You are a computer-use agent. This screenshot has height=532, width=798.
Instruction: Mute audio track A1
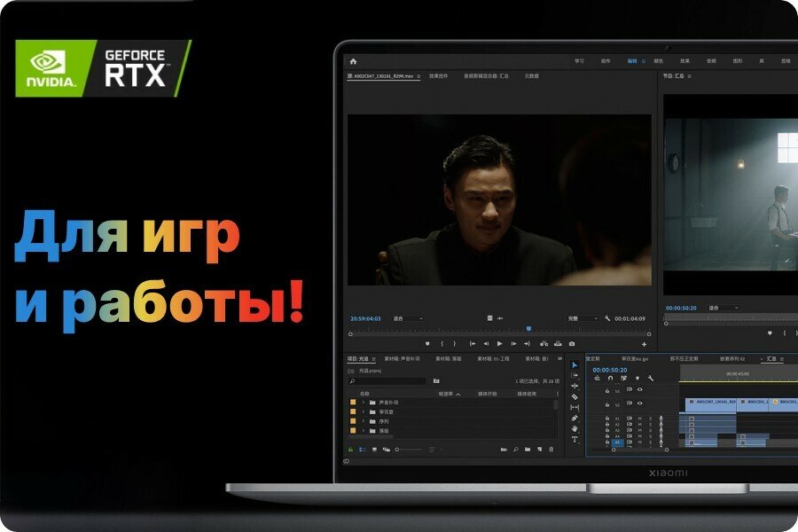point(640,419)
